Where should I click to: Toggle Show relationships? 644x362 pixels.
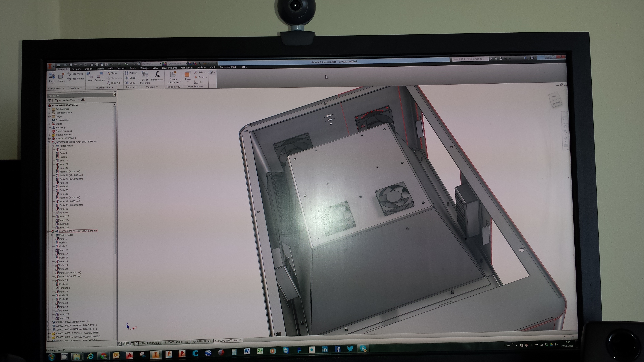click(112, 73)
